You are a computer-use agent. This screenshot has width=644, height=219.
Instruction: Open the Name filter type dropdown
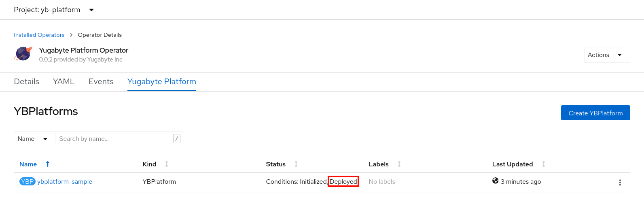pos(33,139)
